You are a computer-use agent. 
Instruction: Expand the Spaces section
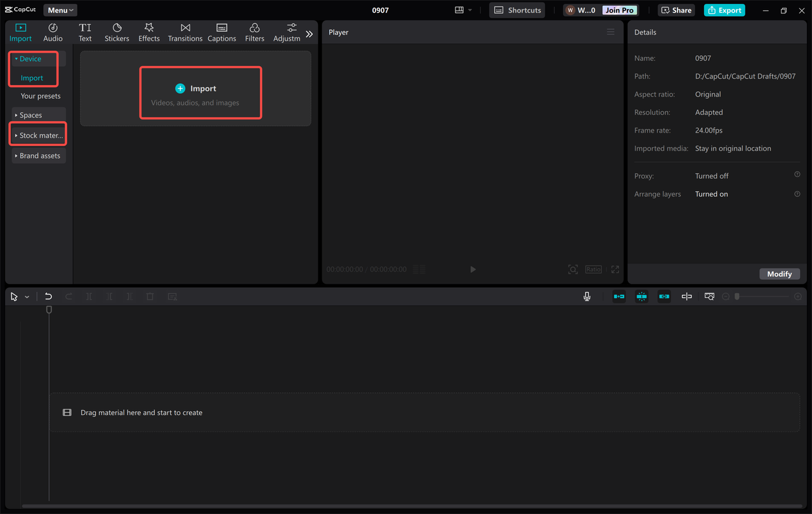pyautogui.click(x=39, y=115)
